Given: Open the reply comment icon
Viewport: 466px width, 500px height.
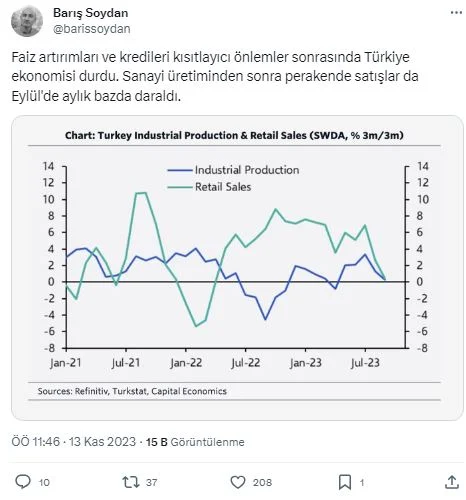Looking at the screenshot, I should pyautogui.click(x=23, y=482).
